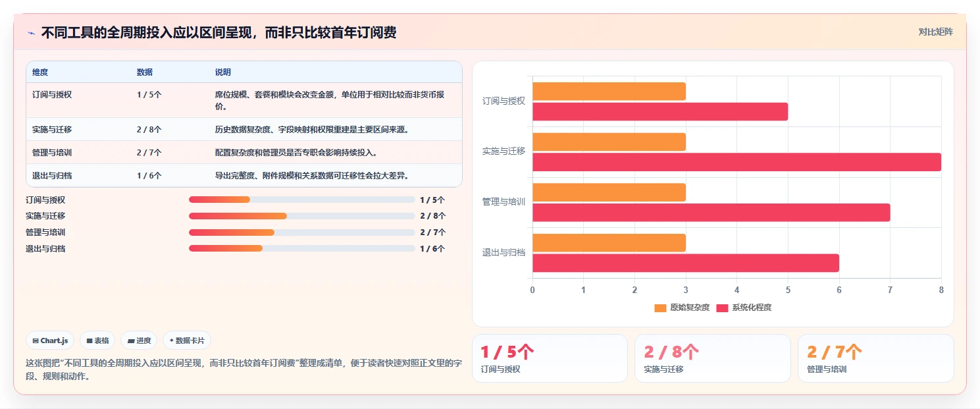The image size is (980, 409).
Task: Click the 数据 column header
Action: pyautogui.click(x=145, y=72)
